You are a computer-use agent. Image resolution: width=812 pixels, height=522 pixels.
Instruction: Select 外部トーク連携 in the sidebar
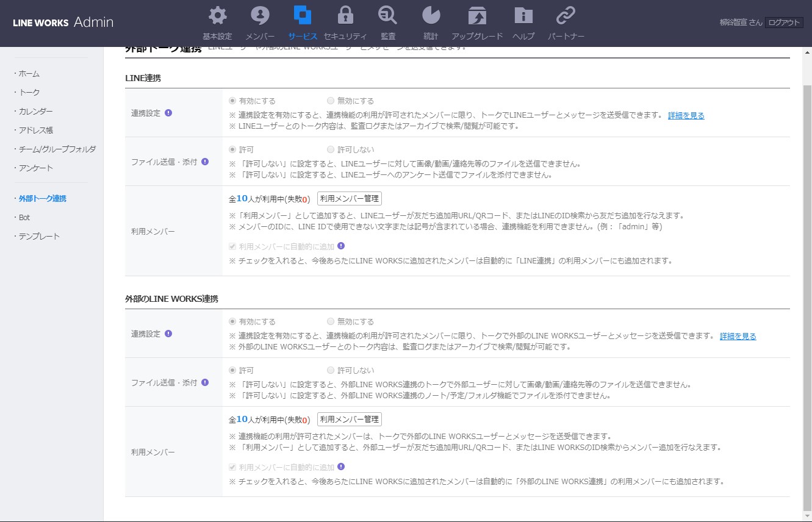point(42,198)
